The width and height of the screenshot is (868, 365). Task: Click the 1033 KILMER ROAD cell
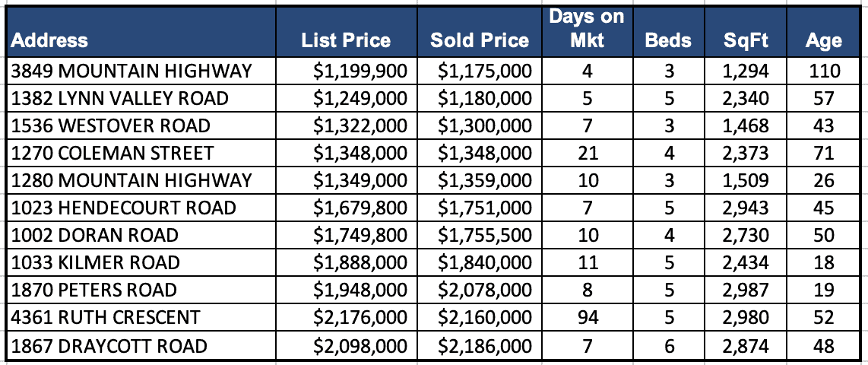click(97, 262)
